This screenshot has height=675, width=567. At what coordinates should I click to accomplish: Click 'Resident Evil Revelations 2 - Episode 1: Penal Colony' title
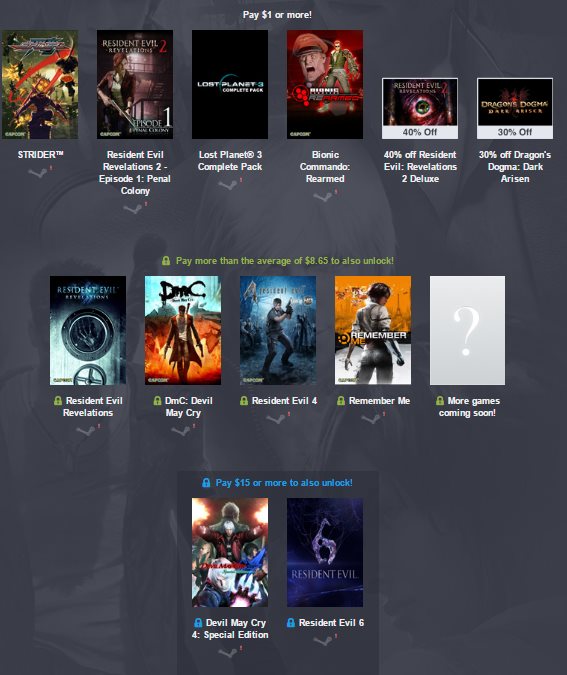point(135,173)
